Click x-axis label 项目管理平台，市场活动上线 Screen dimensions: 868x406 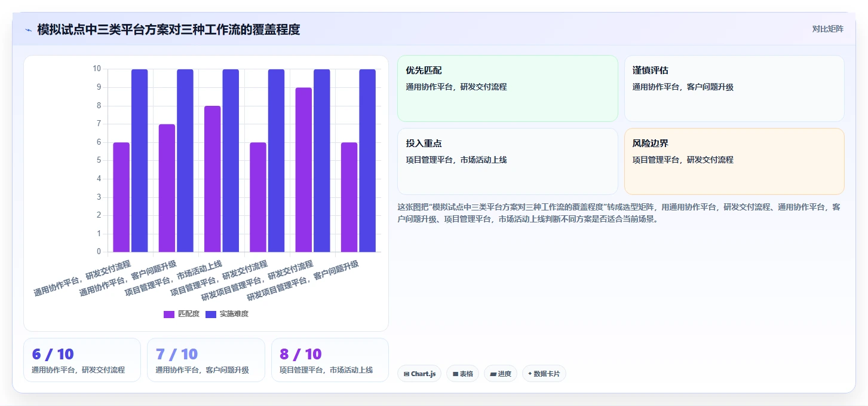coord(173,279)
